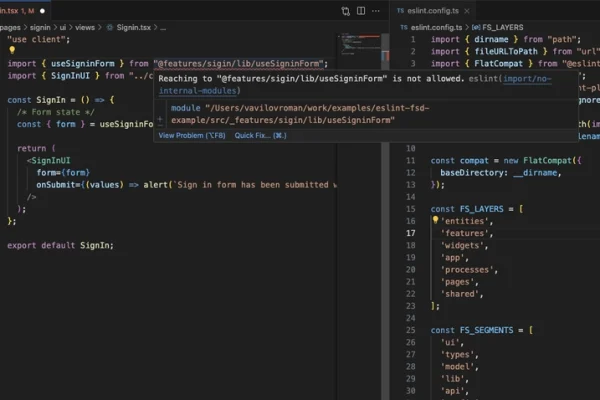Viewport: 600px width, 400px height.
Task: Click the 'shared' array item
Action: click(462, 294)
